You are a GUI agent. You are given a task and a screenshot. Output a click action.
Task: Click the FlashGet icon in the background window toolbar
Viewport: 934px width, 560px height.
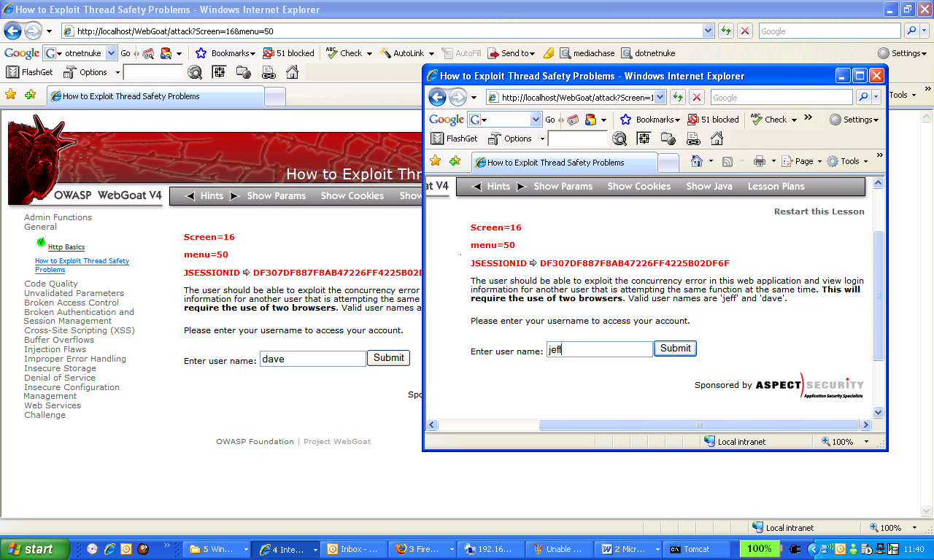[12, 72]
